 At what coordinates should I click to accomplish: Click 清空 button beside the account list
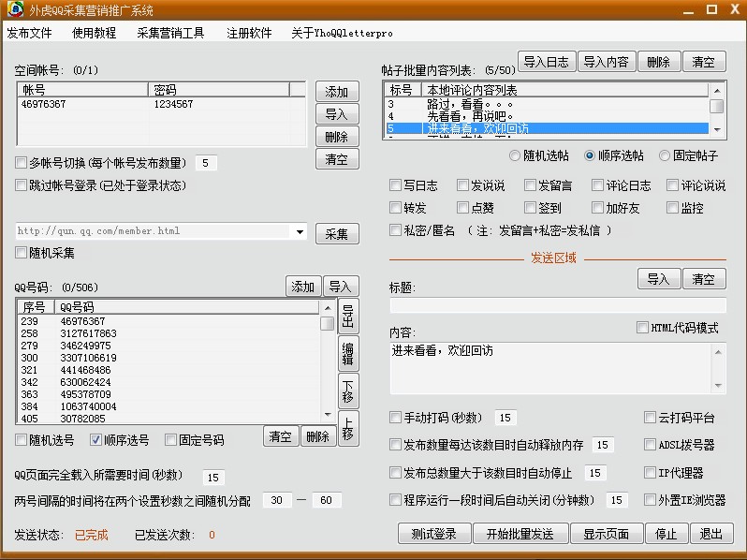337,159
